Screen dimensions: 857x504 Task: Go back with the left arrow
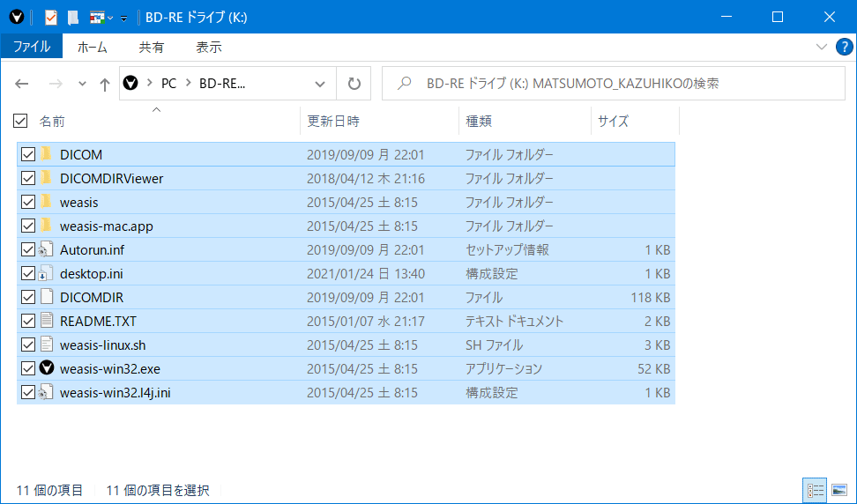pos(22,84)
